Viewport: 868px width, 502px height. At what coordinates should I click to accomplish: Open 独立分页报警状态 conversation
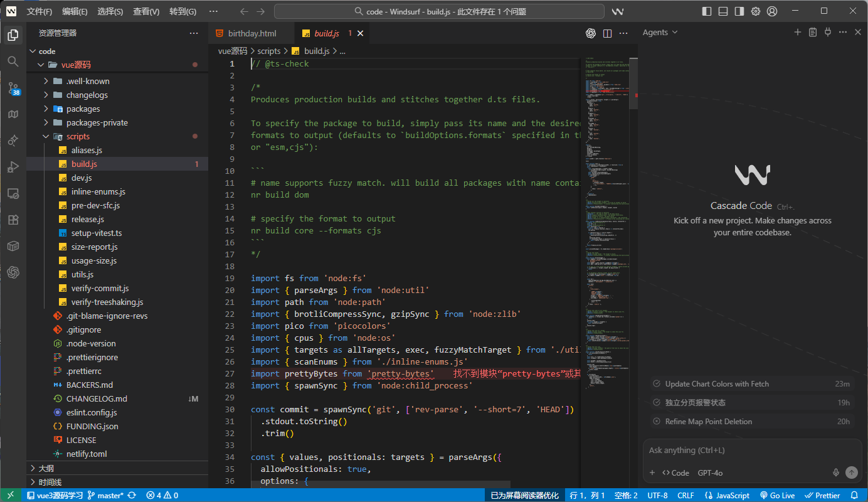[752, 402]
